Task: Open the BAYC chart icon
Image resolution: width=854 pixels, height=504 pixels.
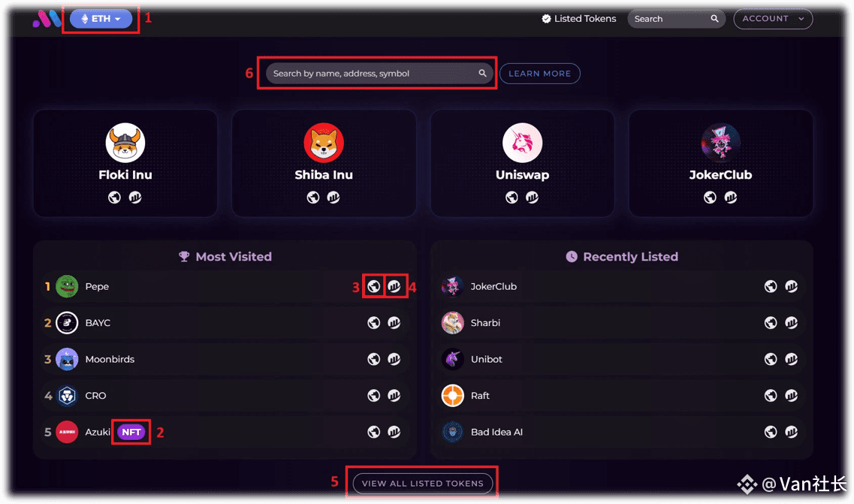Action: (394, 322)
